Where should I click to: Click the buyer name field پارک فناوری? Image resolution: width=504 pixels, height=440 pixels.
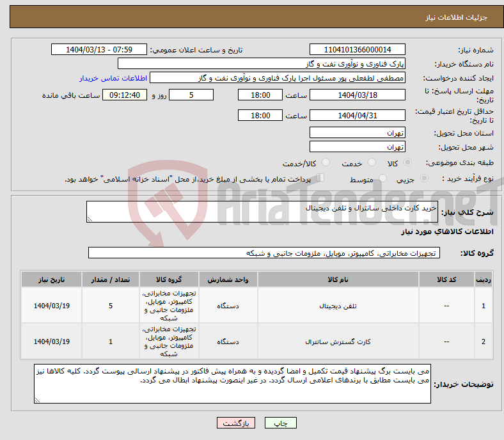coord(262,64)
